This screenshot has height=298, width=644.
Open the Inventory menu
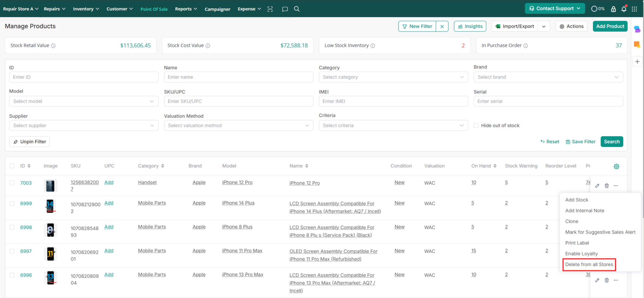point(86,9)
